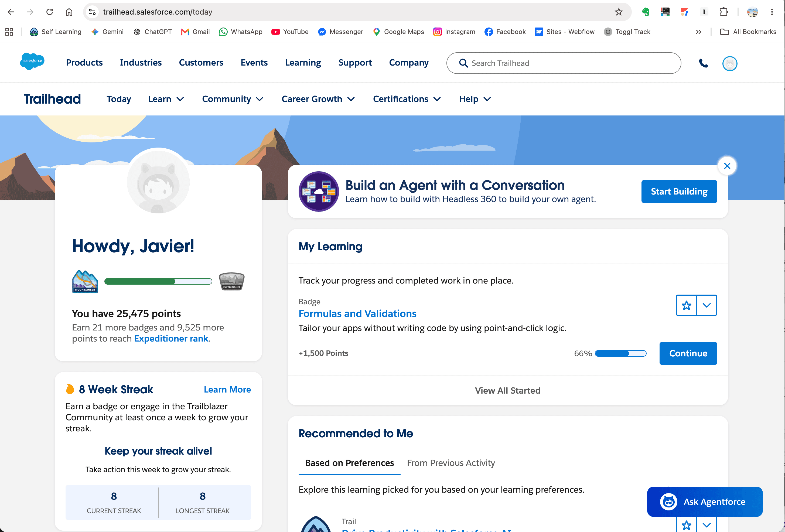The height and width of the screenshot is (532, 785).
Task: Open the Products menu
Action: click(84, 63)
